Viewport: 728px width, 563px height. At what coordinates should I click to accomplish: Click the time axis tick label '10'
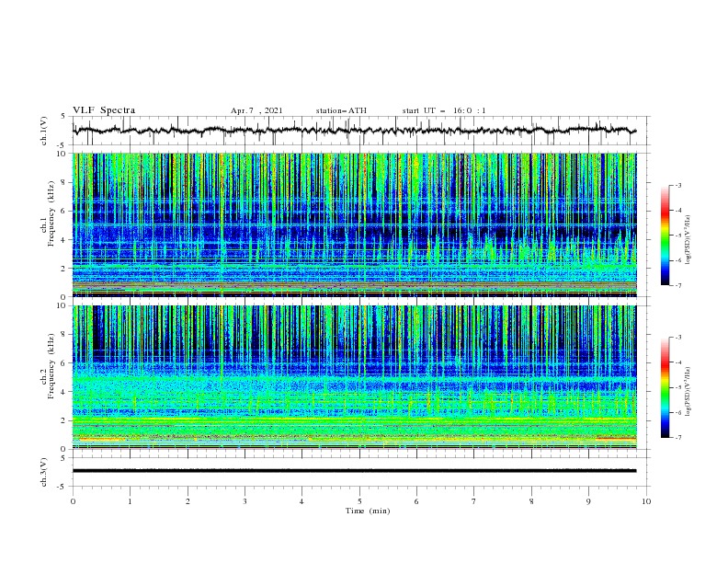pyautogui.click(x=646, y=501)
